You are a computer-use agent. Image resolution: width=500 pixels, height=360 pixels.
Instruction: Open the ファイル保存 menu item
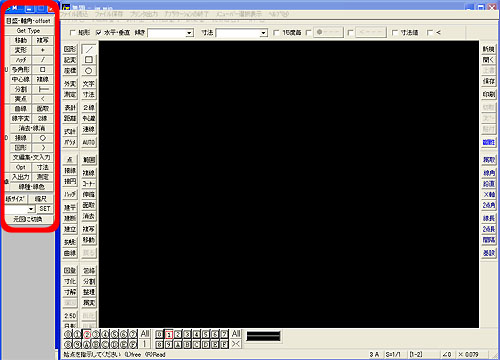pyautogui.click(x=109, y=14)
